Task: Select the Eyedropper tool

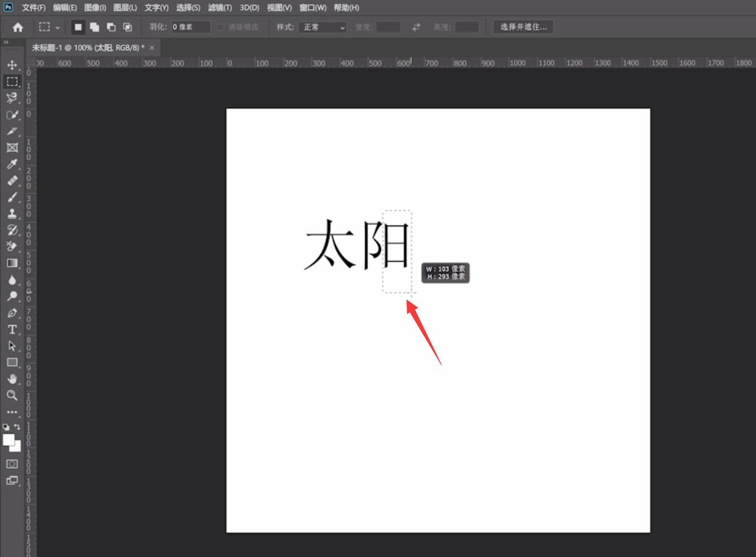Action: (12, 164)
